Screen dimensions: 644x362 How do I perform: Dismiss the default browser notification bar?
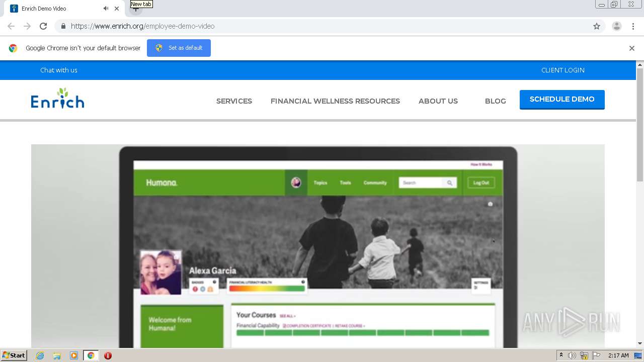(x=632, y=48)
